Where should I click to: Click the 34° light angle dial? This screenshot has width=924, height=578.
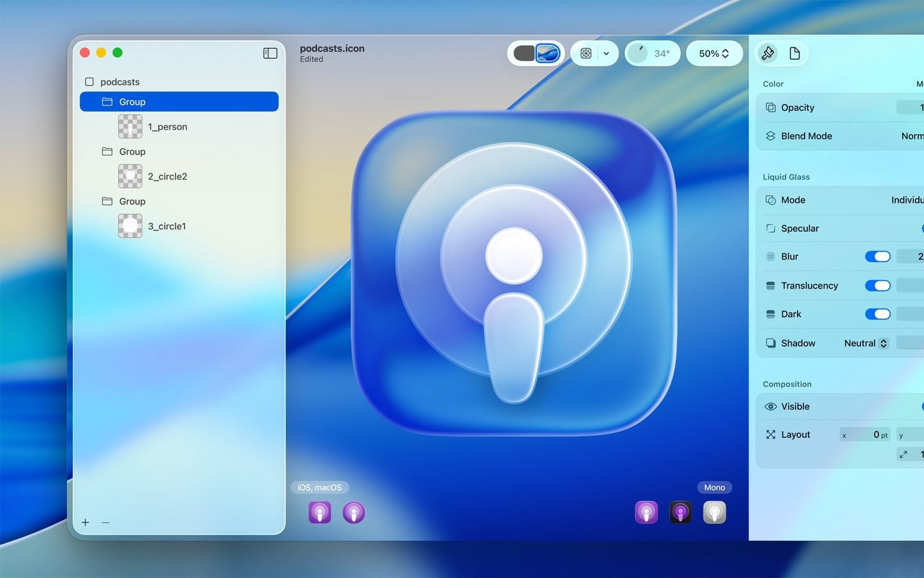[638, 53]
